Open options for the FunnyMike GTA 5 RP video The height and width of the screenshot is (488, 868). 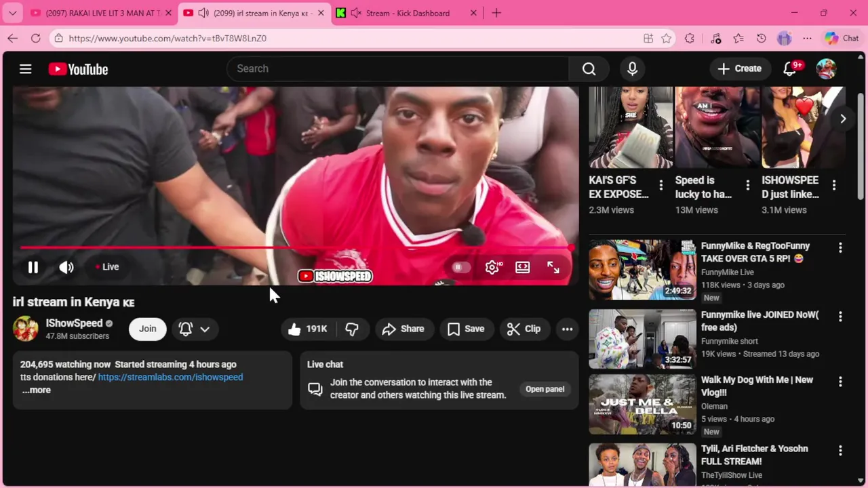point(840,248)
